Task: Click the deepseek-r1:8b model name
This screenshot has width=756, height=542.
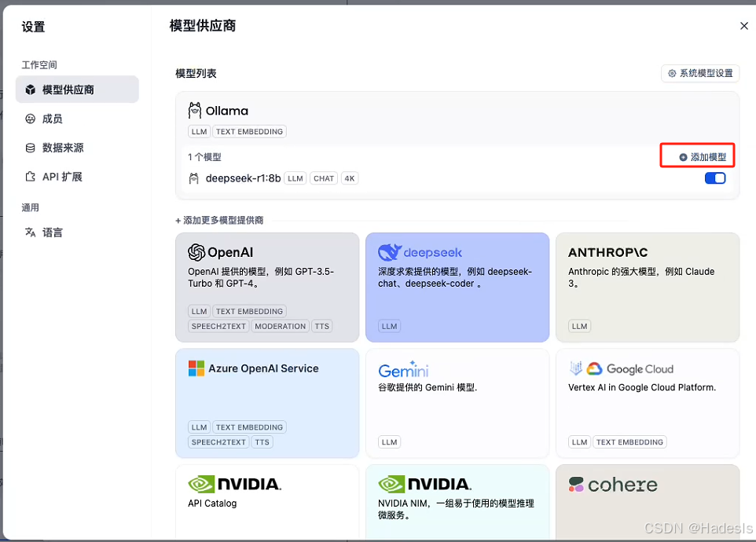Action: pyautogui.click(x=243, y=178)
